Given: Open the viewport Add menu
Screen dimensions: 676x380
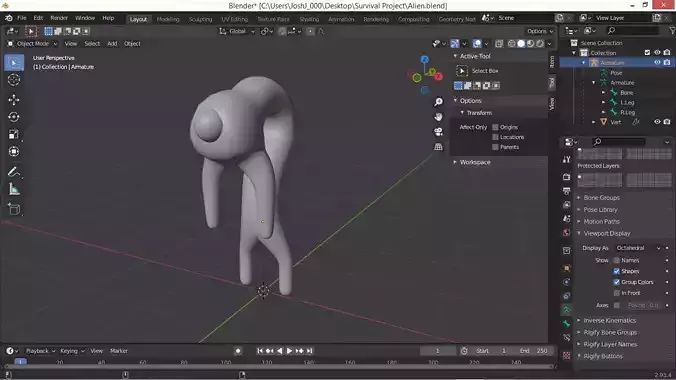Looking at the screenshot, I should [112, 44].
